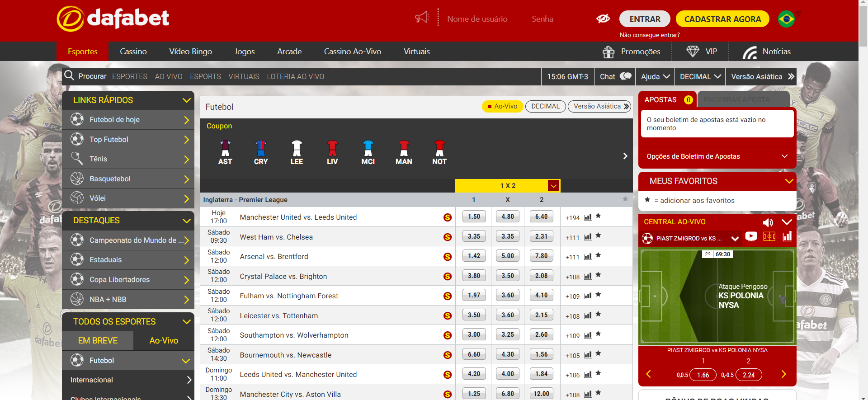Open the Encerrar Aposta tab
Image resolution: width=868 pixels, height=400 pixels.
pyautogui.click(x=744, y=99)
